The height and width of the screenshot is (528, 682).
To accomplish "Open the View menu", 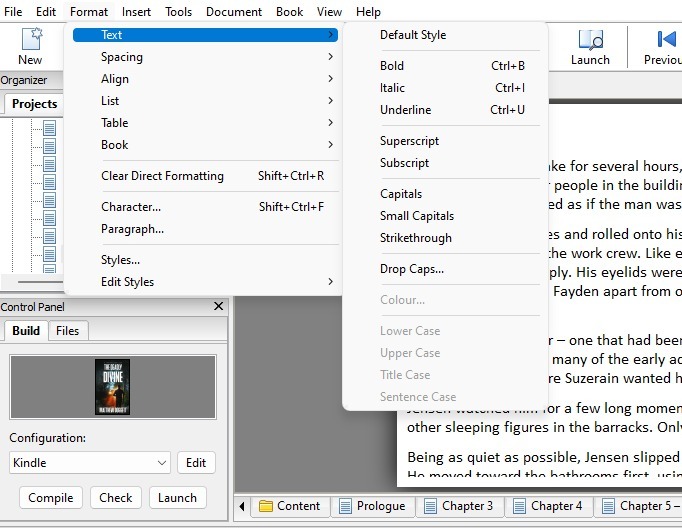I will tap(329, 12).
